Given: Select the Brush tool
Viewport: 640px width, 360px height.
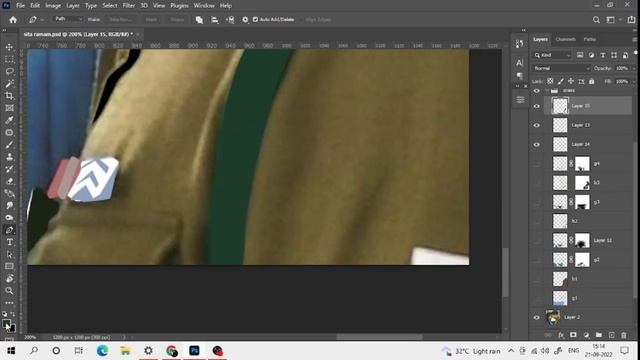Looking at the screenshot, I should coord(9,145).
